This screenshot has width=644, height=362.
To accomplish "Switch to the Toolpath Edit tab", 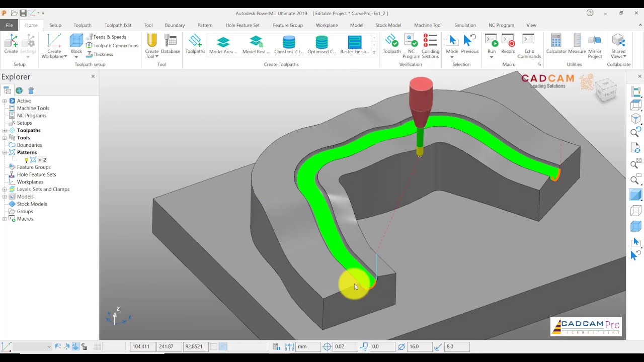I will click(x=118, y=25).
